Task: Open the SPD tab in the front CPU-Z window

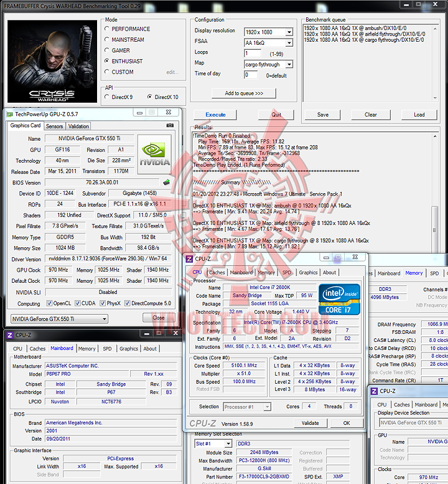Action: 286,273
